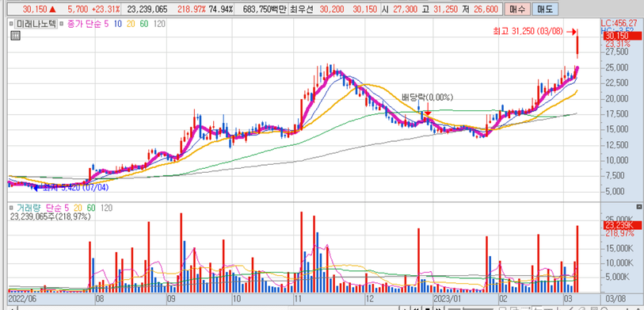Click the 매수 buy button
The image size is (644, 310).
tap(516, 9)
